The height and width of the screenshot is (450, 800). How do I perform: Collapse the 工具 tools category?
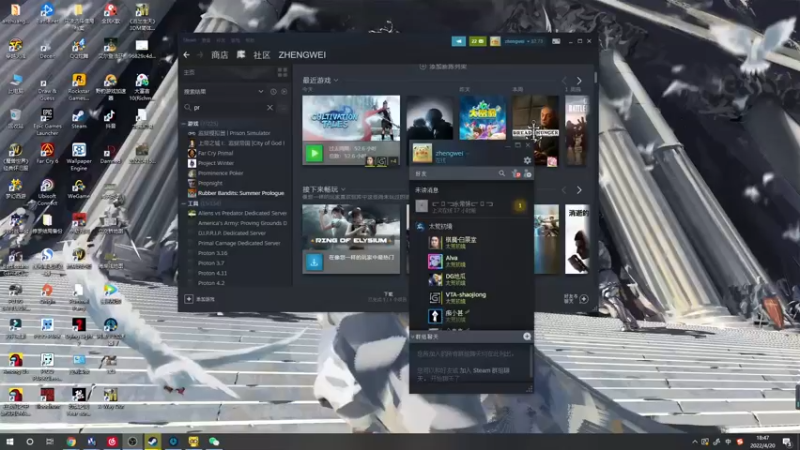tap(184, 204)
